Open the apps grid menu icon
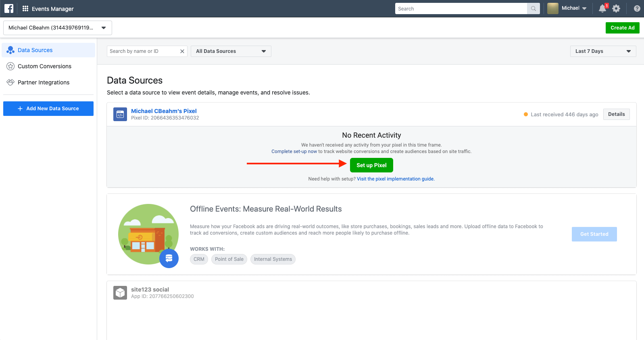 point(25,8)
